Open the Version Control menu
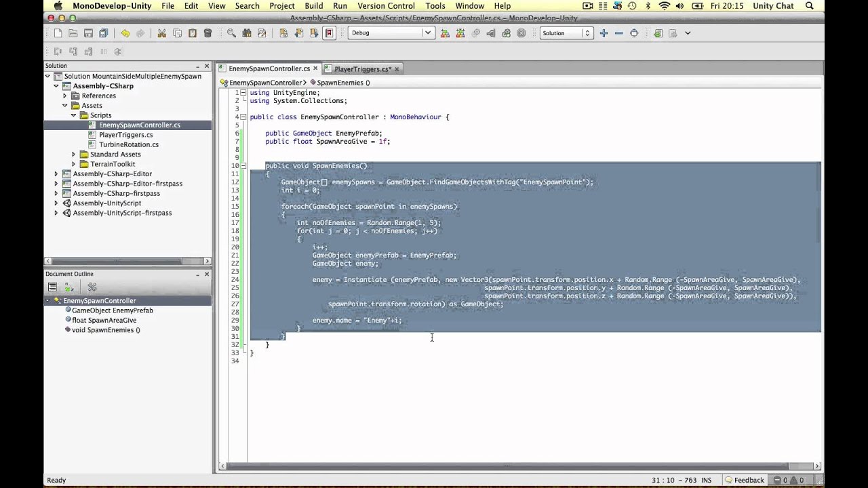The image size is (868, 488). click(x=386, y=6)
